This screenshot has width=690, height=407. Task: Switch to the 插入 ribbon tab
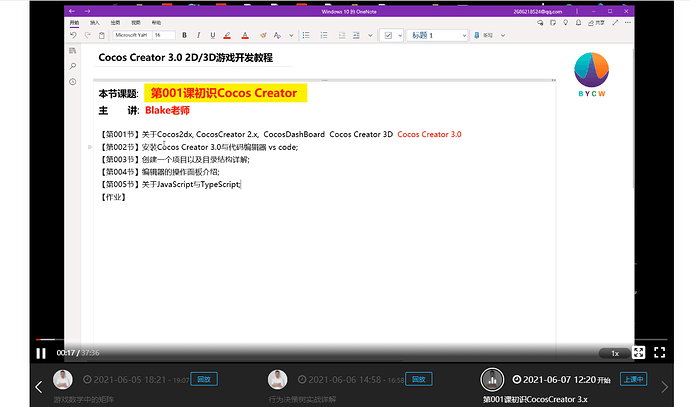(x=95, y=23)
